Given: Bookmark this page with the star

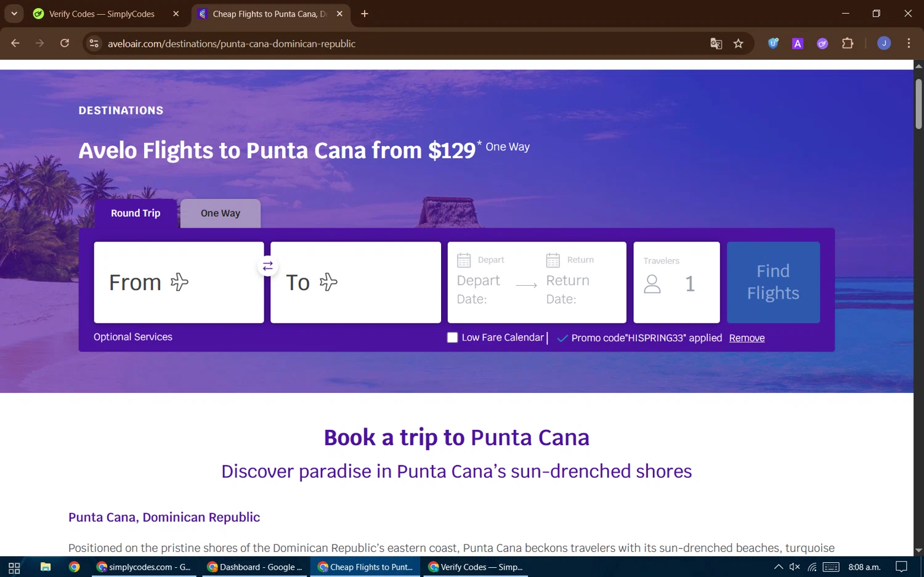Looking at the screenshot, I should 739,43.
